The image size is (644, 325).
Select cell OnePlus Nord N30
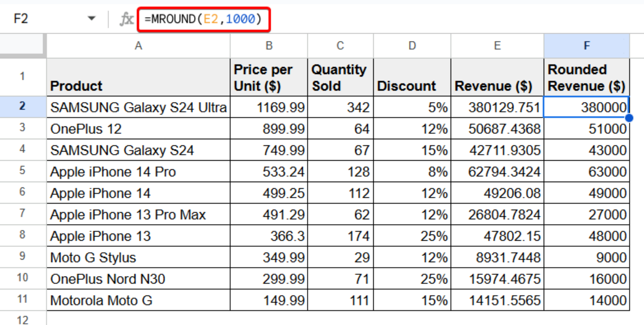click(x=138, y=278)
